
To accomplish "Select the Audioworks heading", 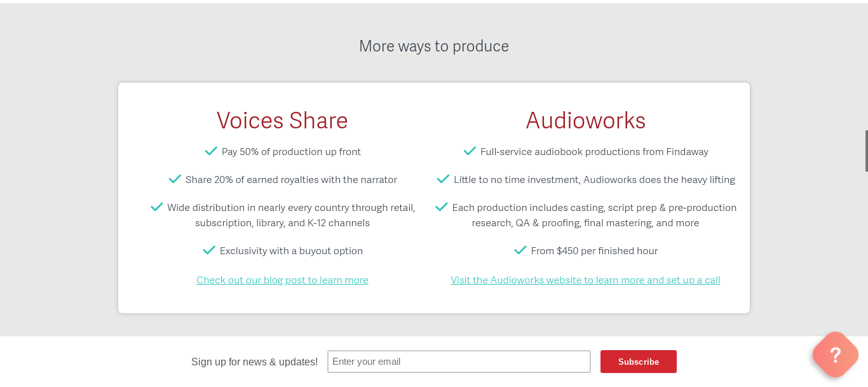I will tap(586, 120).
